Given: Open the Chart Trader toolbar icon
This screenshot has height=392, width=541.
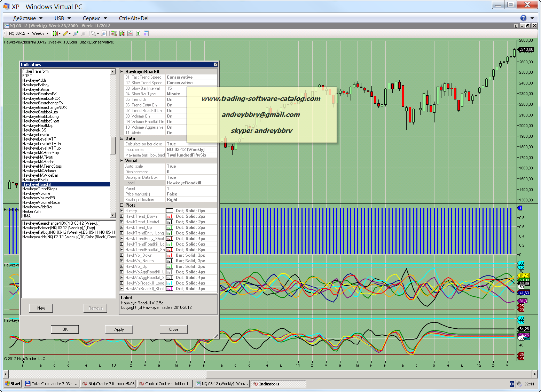Looking at the screenshot, I should click(x=113, y=34).
